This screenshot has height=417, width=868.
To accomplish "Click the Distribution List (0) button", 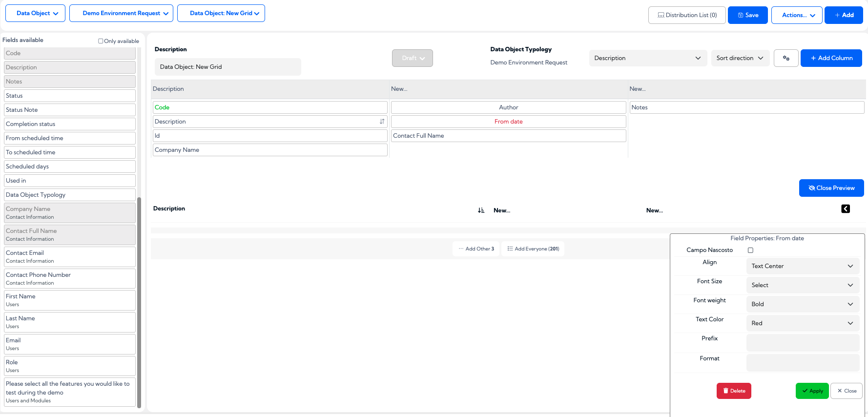I will [687, 15].
